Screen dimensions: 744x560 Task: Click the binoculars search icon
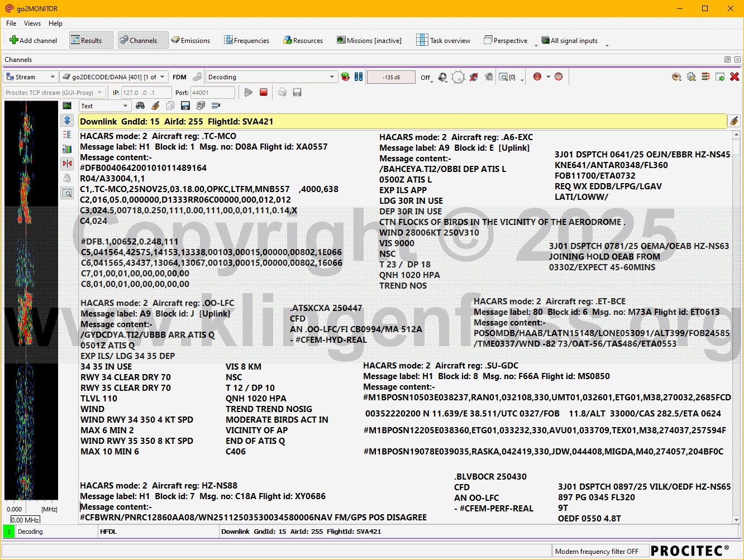pyautogui.click(x=140, y=106)
